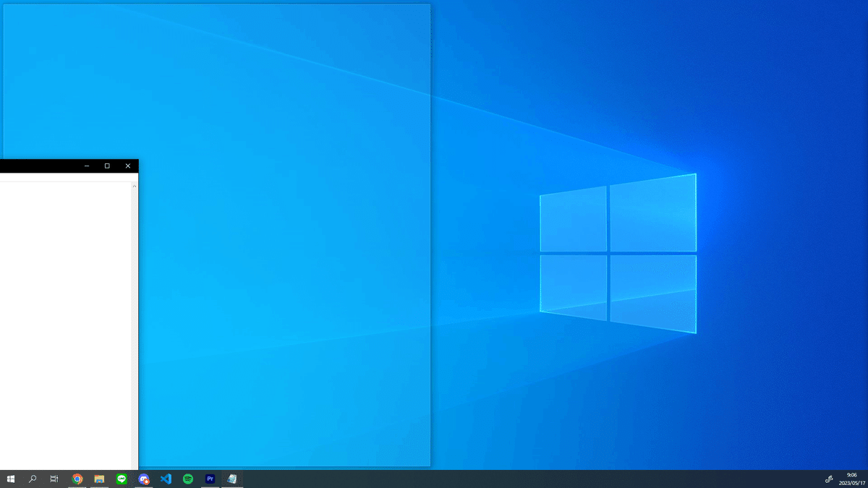Click the link-shaped system tray icon
868x488 pixels.
coord(829,479)
